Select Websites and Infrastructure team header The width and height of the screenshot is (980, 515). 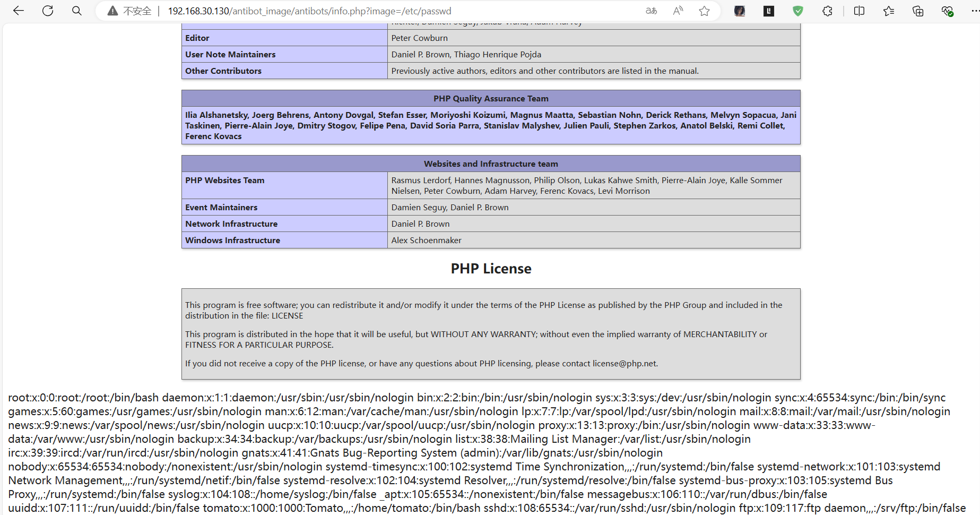coord(491,164)
